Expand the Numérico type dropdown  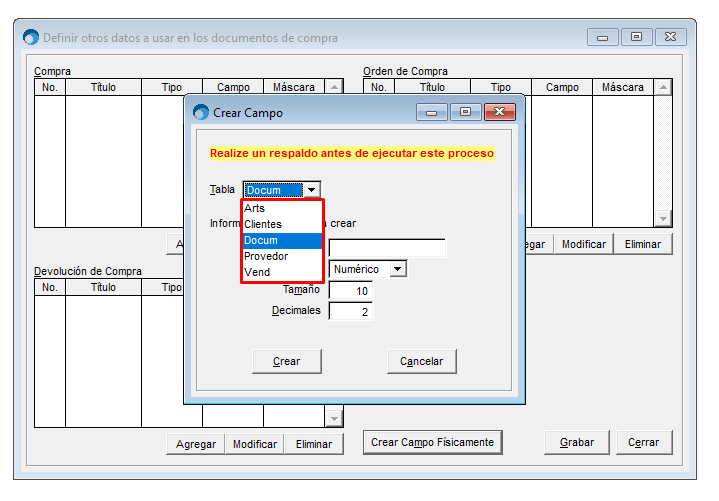point(398,269)
